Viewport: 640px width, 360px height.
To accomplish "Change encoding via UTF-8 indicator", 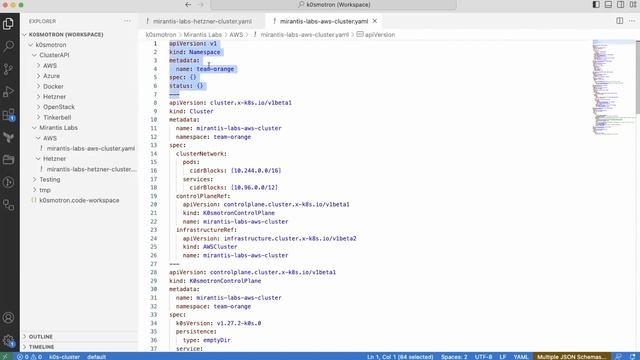I will coord(483,357).
